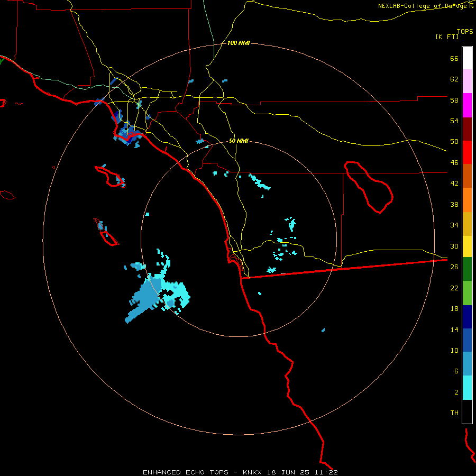
Task: Click the legend value "6"
Action: coord(456,371)
